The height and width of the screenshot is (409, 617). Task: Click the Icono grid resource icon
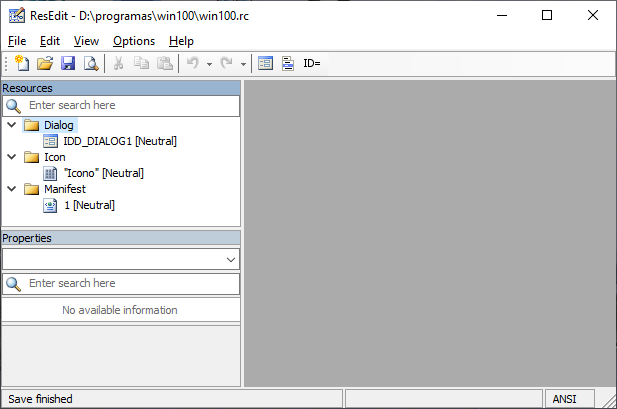point(50,173)
